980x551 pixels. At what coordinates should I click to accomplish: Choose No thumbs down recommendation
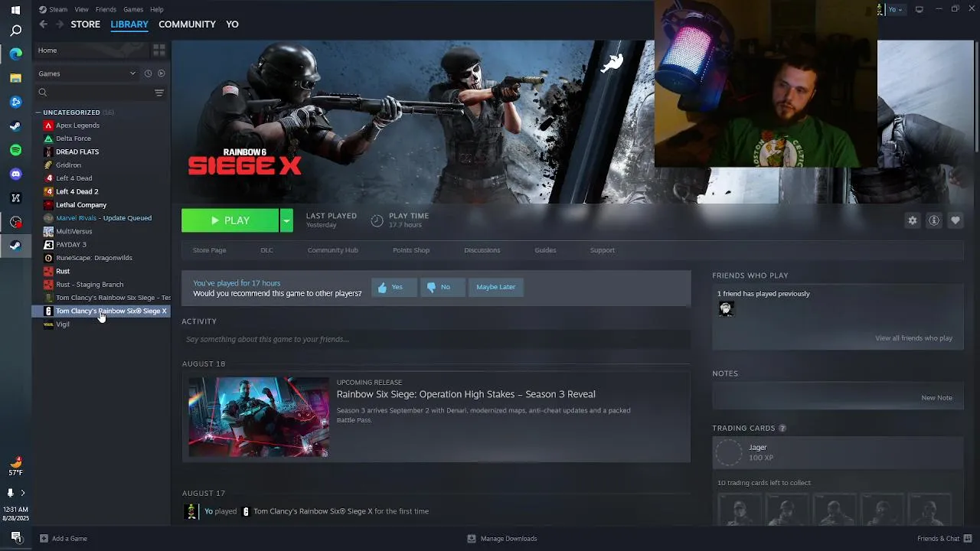pos(443,287)
